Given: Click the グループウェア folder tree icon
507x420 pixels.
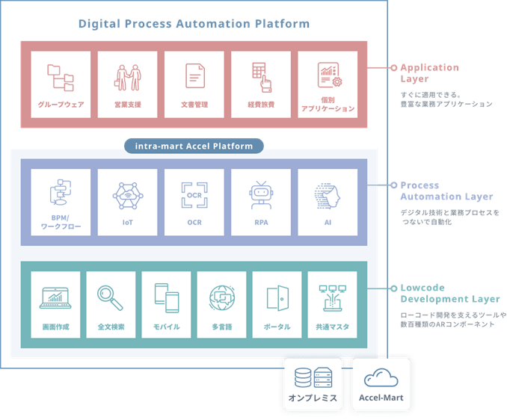Looking at the screenshot, I should pyautogui.click(x=61, y=78).
